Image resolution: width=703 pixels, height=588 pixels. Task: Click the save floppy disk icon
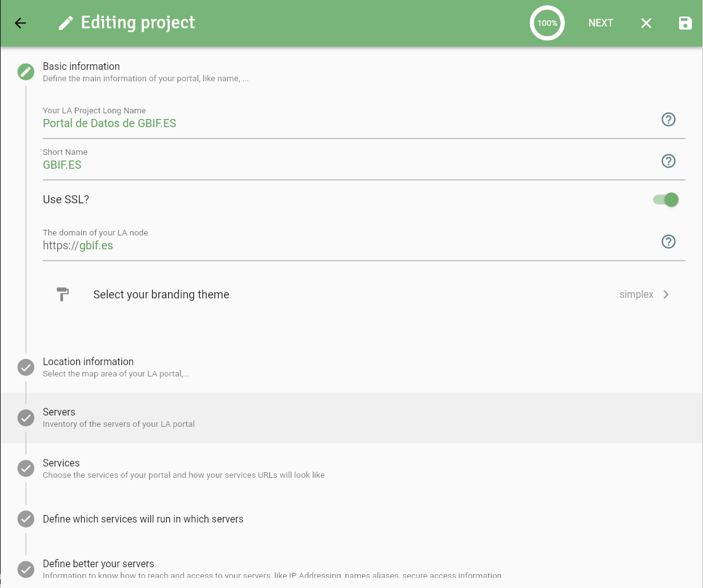tap(685, 23)
